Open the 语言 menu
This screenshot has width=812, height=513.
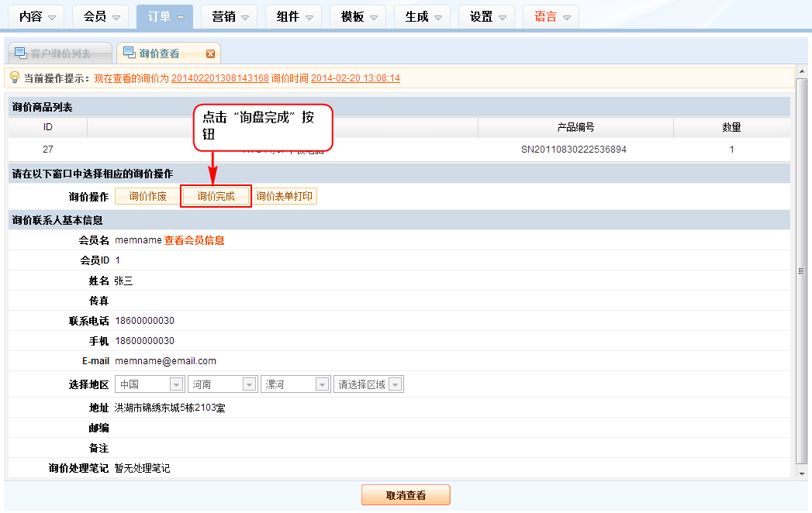click(555, 16)
